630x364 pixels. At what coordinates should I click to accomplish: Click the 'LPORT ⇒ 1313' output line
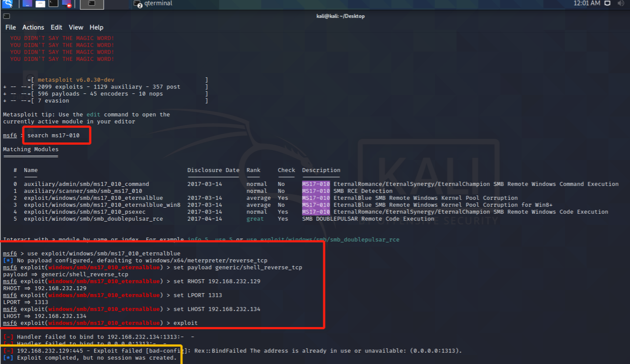26,302
